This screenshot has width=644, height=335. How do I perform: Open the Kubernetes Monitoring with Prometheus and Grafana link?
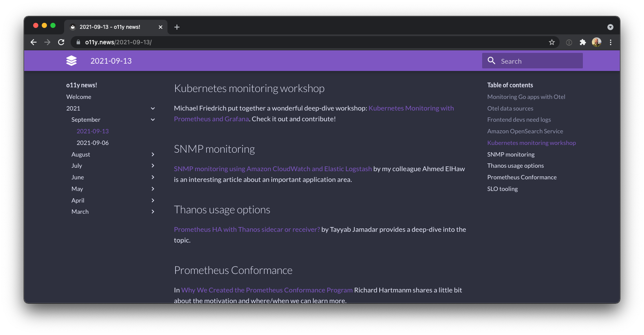411,108
